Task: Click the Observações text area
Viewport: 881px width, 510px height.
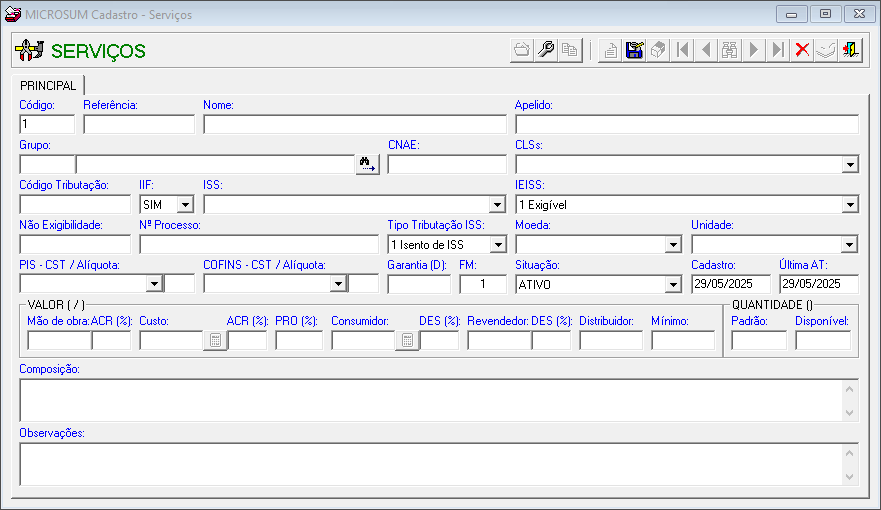Action: (430, 464)
